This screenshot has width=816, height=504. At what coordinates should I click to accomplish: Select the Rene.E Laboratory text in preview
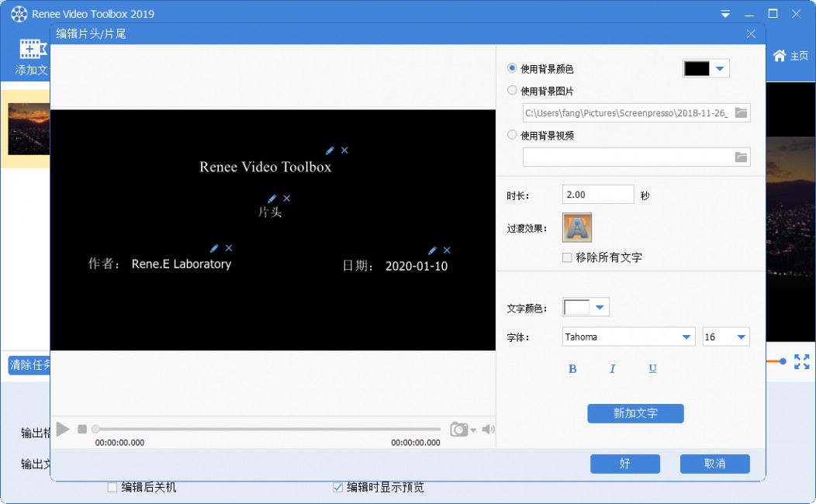click(181, 264)
